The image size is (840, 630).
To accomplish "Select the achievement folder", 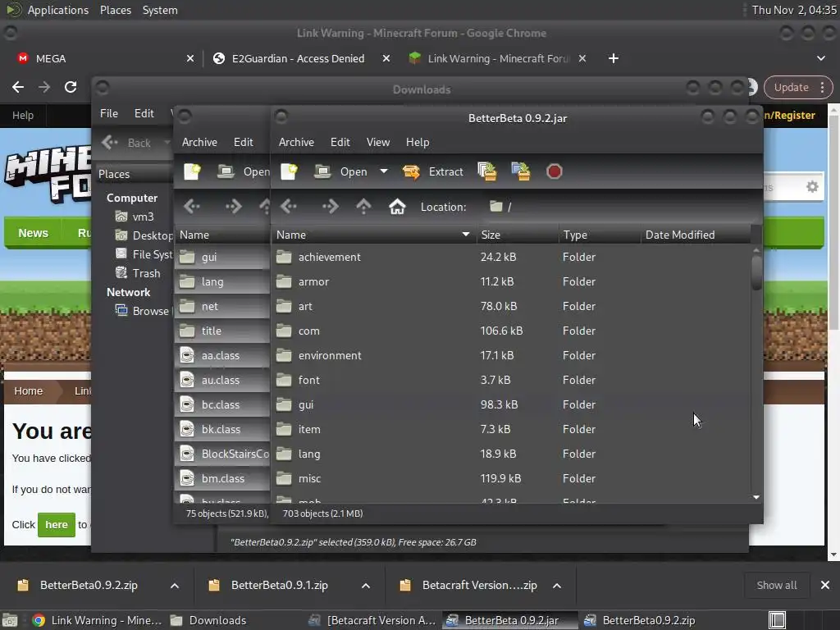I will pos(512,257).
